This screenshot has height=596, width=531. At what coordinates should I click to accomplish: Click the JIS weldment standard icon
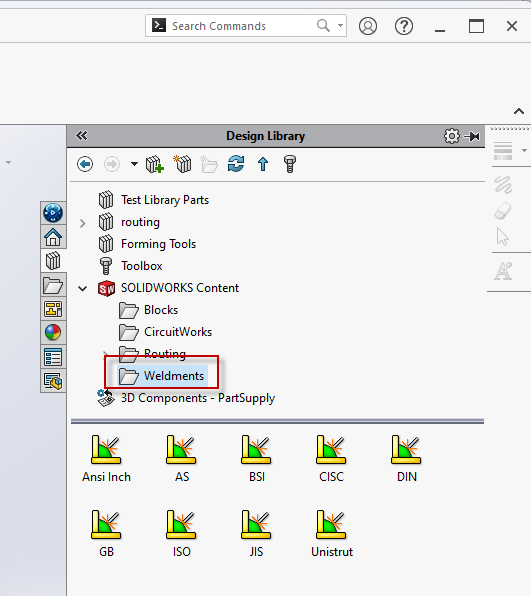point(256,525)
